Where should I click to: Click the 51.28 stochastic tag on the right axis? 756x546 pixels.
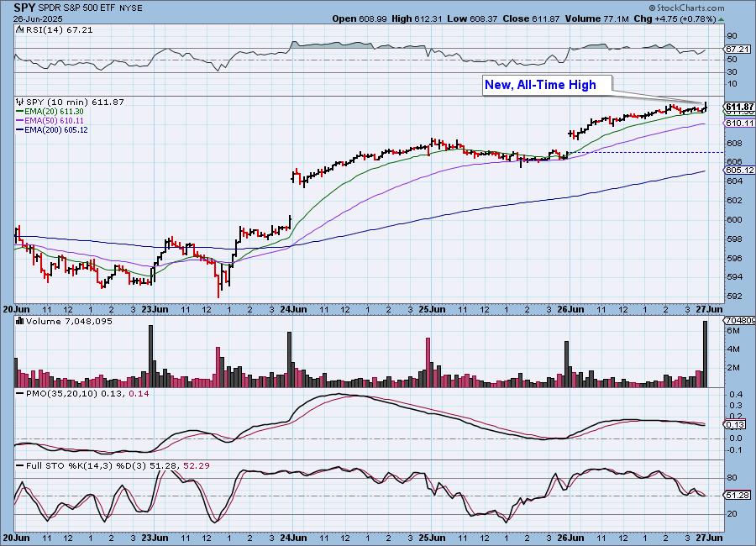tap(738, 496)
